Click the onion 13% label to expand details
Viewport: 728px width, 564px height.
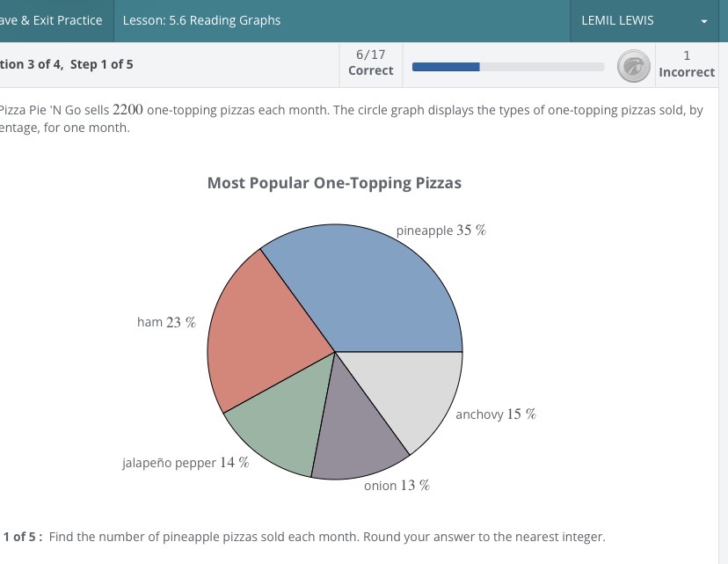click(397, 485)
